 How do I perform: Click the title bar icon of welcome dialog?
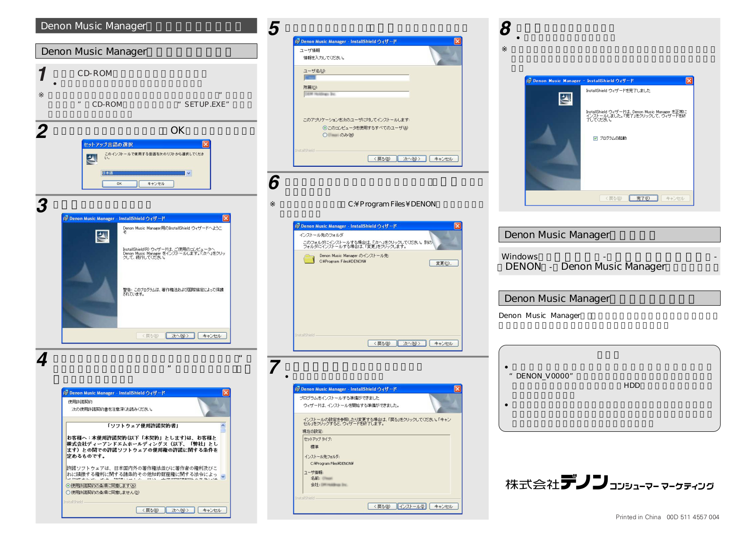(x=66, y=218)
